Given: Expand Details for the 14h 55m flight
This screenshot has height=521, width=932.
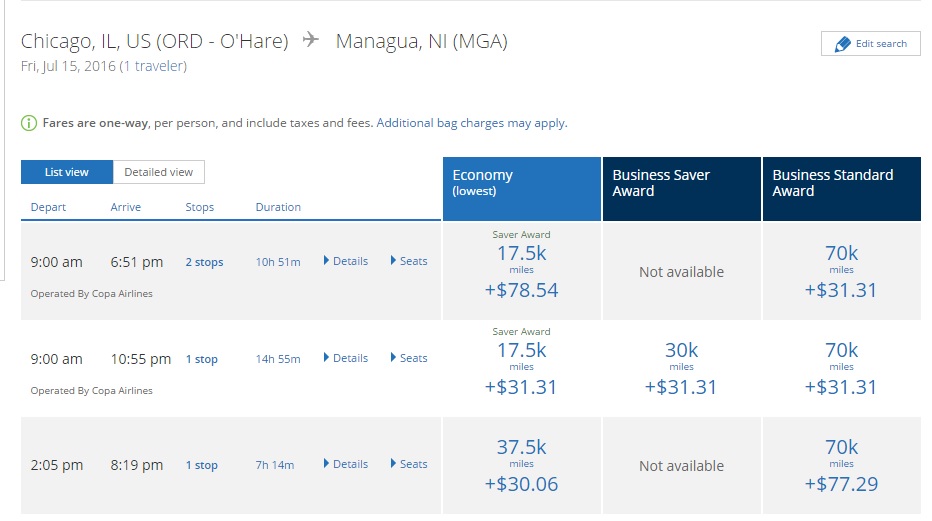Looking at the screenshot, I should 346,358.
